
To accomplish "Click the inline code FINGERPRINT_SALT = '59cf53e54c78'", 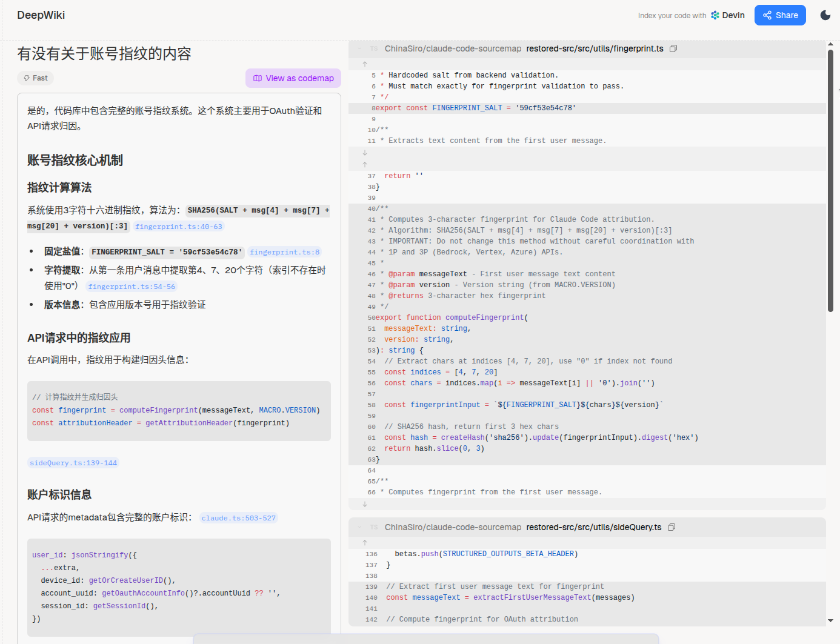I will [167, 252].
